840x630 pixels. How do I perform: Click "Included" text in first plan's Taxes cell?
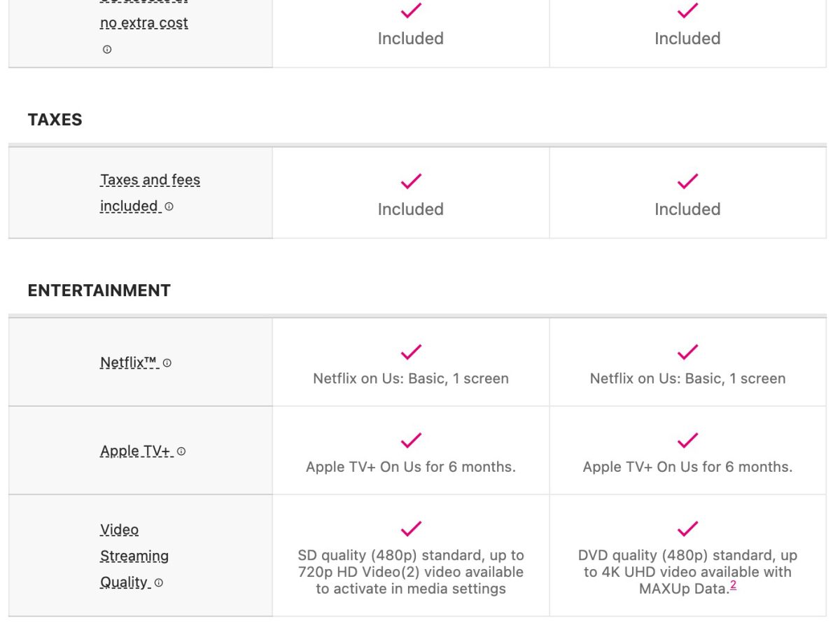tap(410, 209)
